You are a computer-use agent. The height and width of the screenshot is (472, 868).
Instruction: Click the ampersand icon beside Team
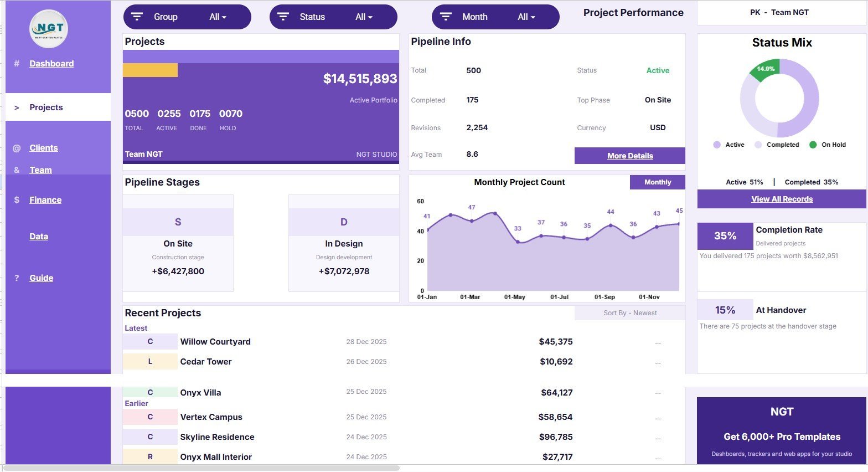pyautogui.click(x=17, y=170)
